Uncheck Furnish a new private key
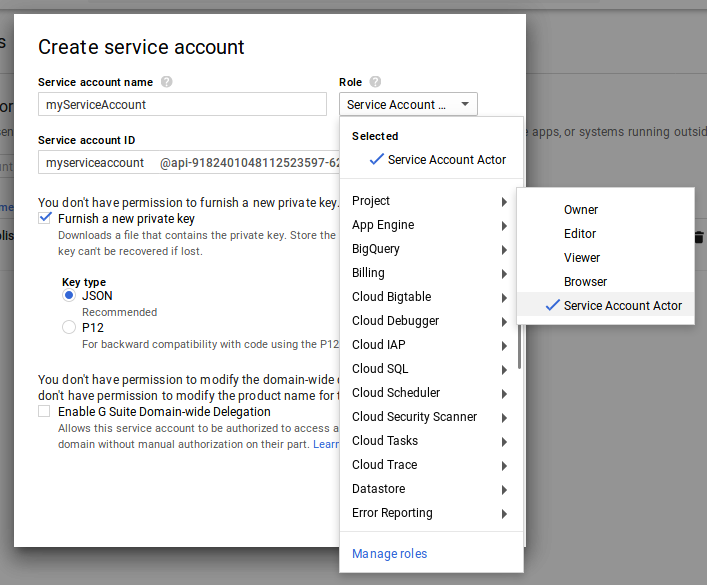 pyautogui.click(x=44, y=218)
